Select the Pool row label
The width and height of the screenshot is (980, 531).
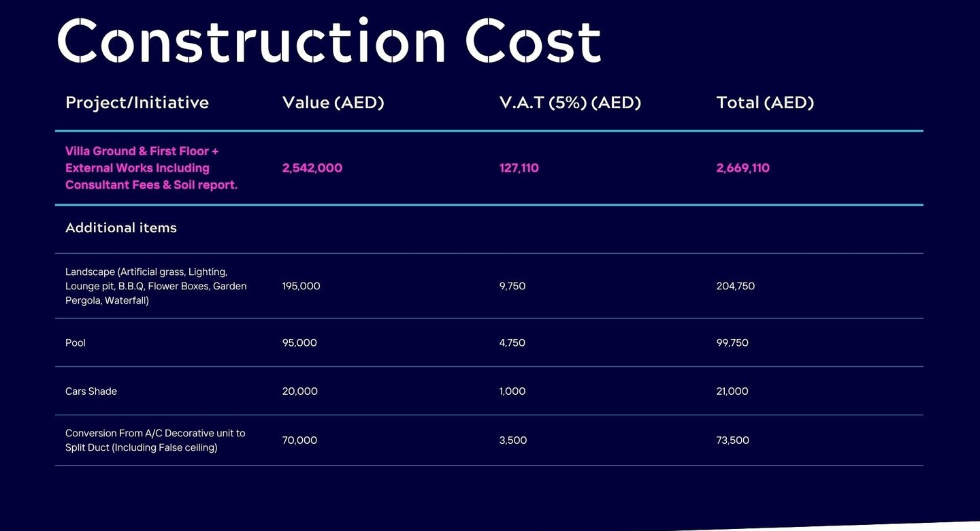(x=76, y=342)
